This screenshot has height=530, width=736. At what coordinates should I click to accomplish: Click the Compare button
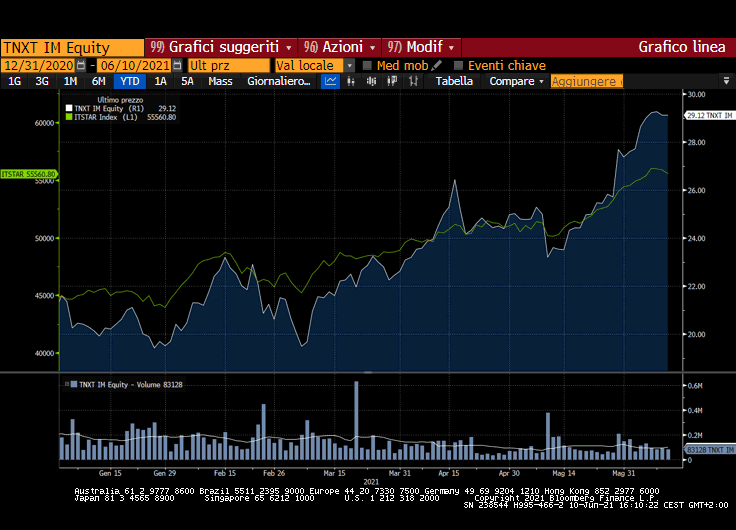[x=516, y=81]
